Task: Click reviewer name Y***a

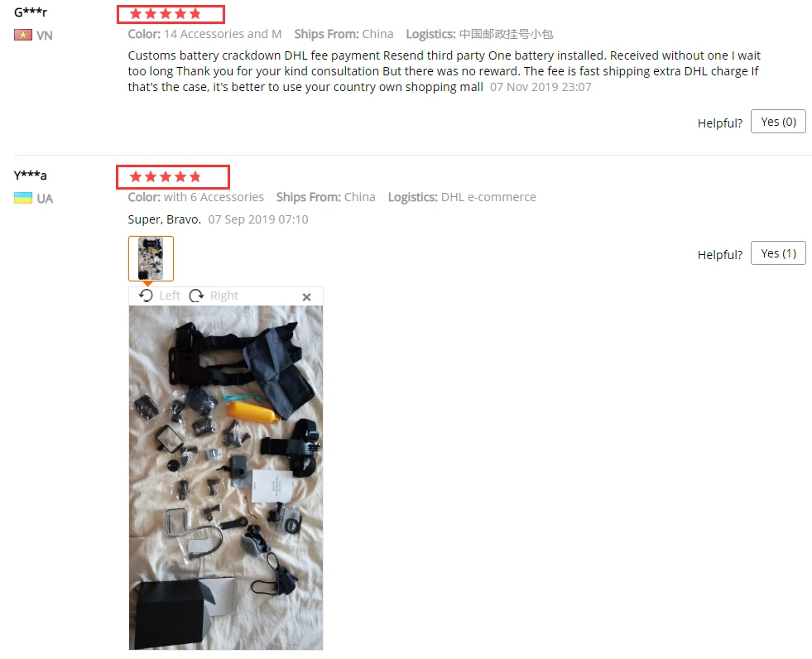Action: [x=30, y=175]
